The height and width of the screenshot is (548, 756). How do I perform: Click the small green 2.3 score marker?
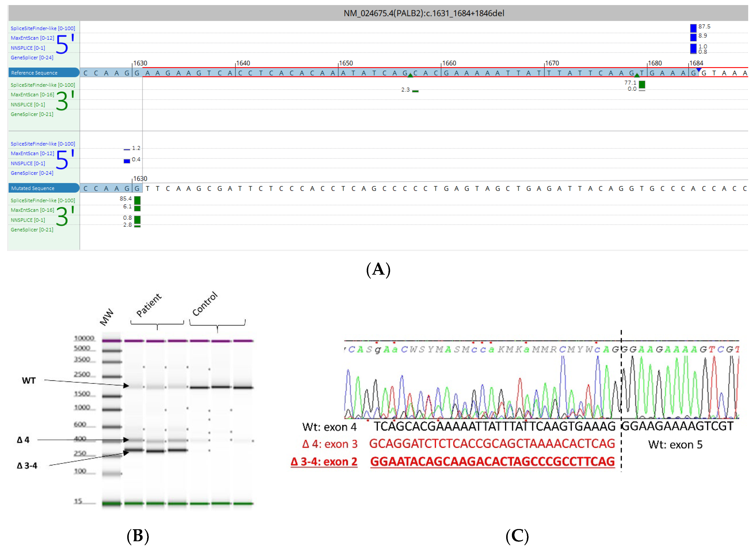[415, 91]
